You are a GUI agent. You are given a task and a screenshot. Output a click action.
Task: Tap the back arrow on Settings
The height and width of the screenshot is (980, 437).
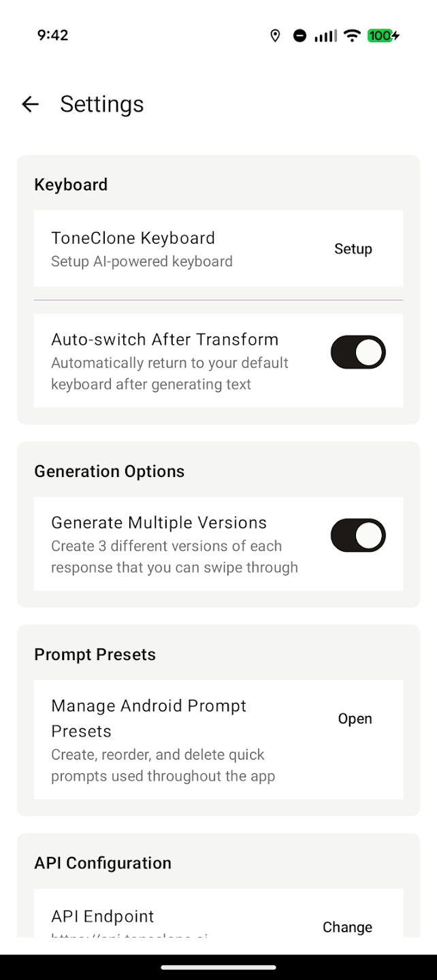click(30, 103)
